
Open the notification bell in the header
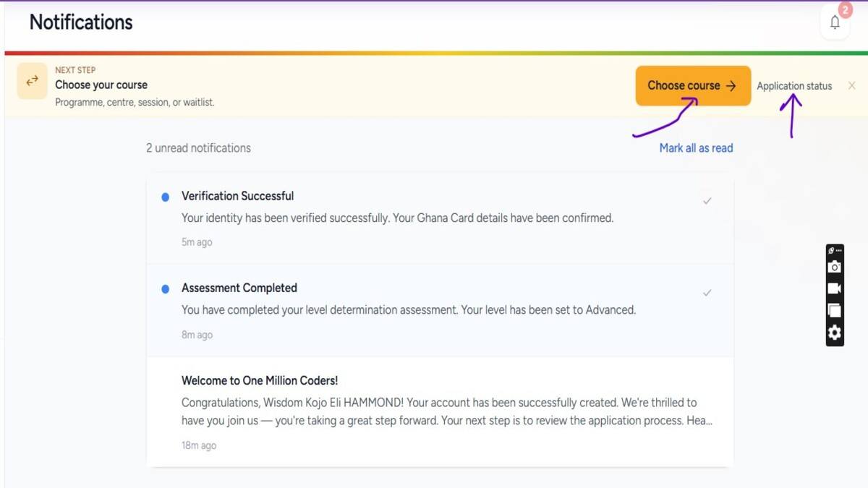point(835,23)
